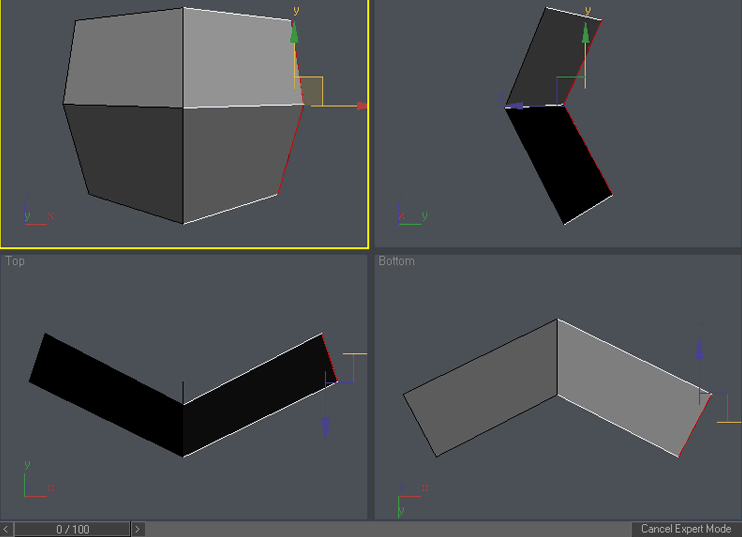The image size is (742, 537).
Task: Click the yellow XY plane handle of the gizmo
Action: (x=312, y=90)
